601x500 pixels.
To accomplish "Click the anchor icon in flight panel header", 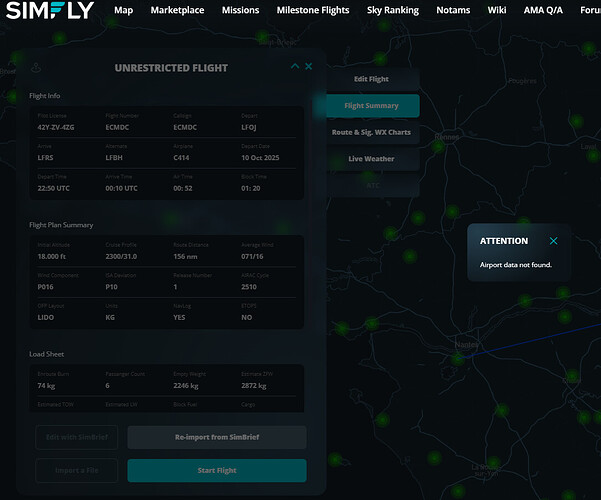I will (36, 68).
